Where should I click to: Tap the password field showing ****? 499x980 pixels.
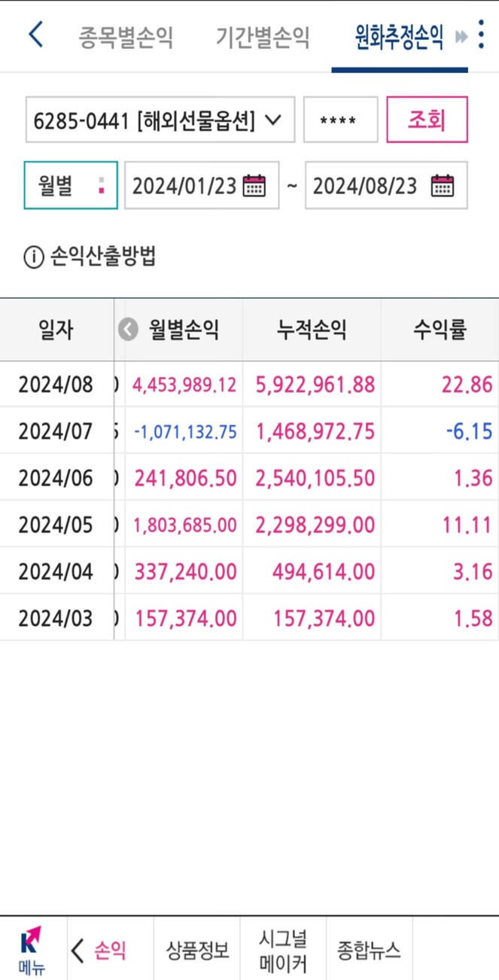point(340,120)
